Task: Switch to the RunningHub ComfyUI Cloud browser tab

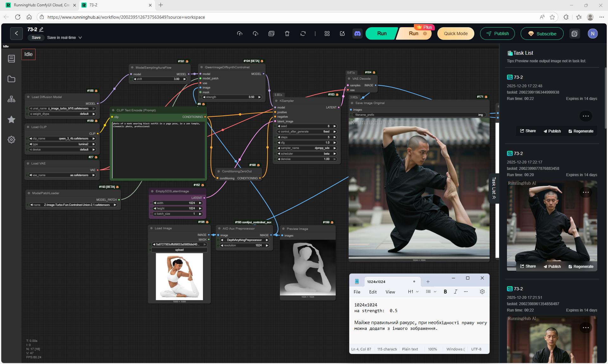Action: [x=41, y=5]
